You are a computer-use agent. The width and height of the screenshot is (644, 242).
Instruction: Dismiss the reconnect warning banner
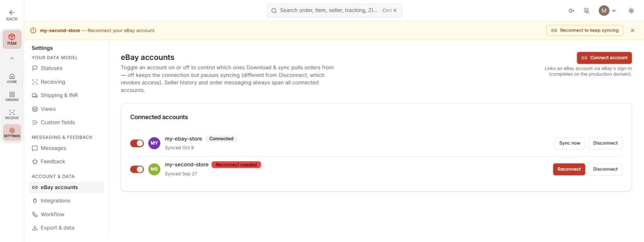[x=632, y=30]
